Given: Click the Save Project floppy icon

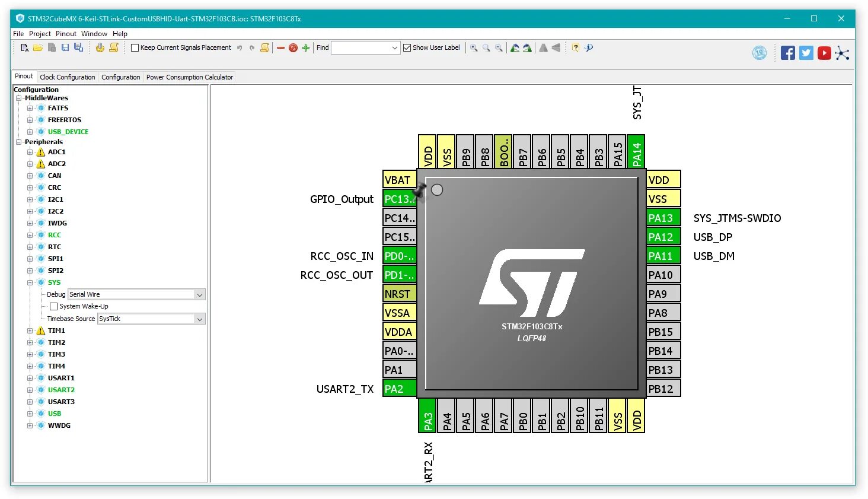Looking at the screenshot, I should (x=65, y=47).
